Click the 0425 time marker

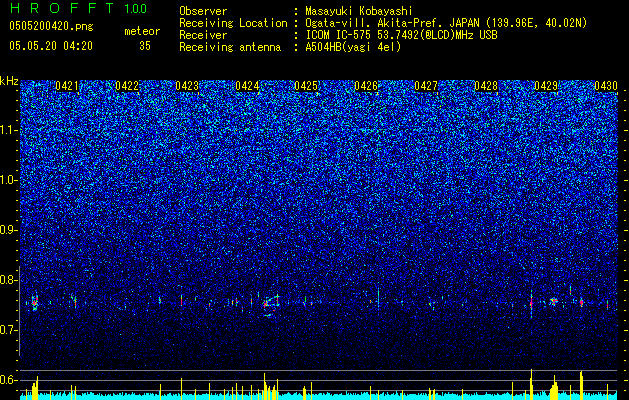(x=306, y=86)
